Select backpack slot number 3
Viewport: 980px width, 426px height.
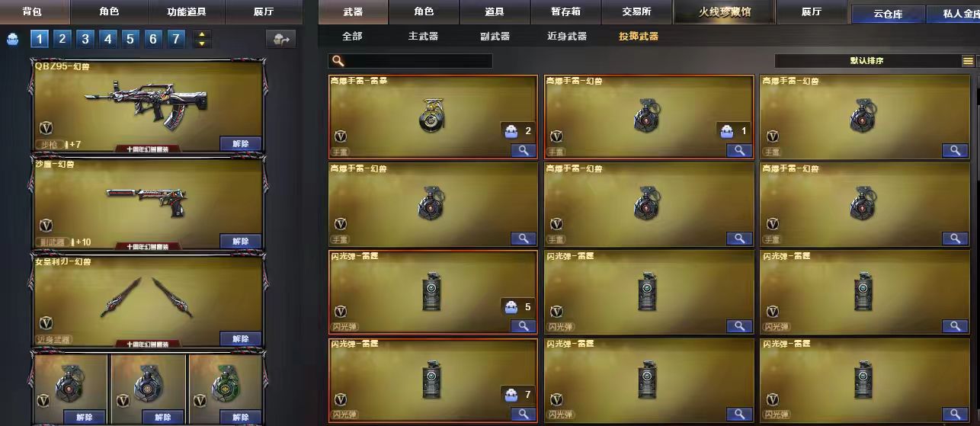[x=85, y=39]
